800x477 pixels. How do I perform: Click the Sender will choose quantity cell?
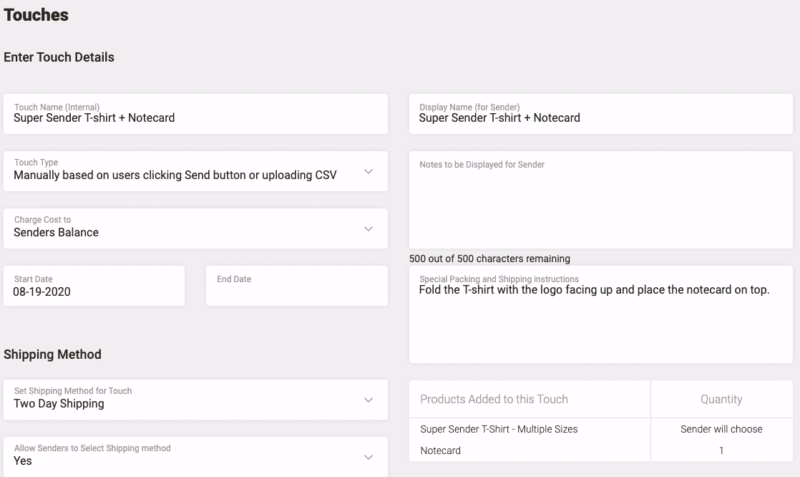tap(721, 429)
